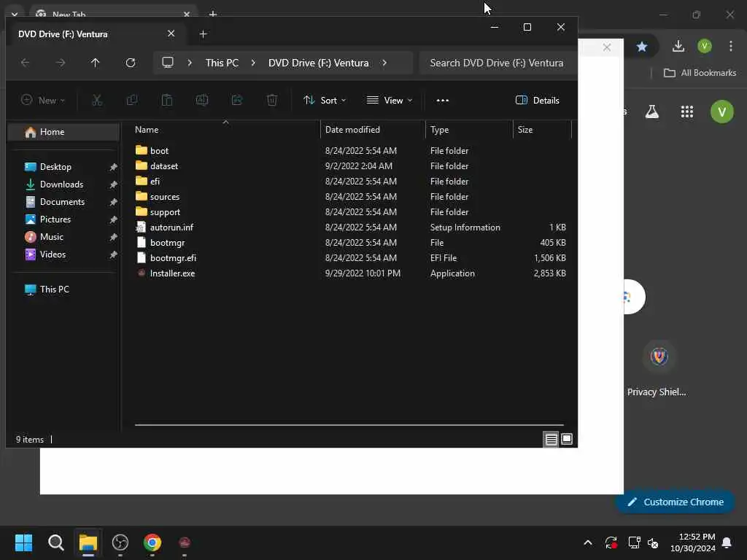Click the OBS Studio taskbar icon
Image resolution: width=747 pixels, height=560 pixels.
[120, 542]
